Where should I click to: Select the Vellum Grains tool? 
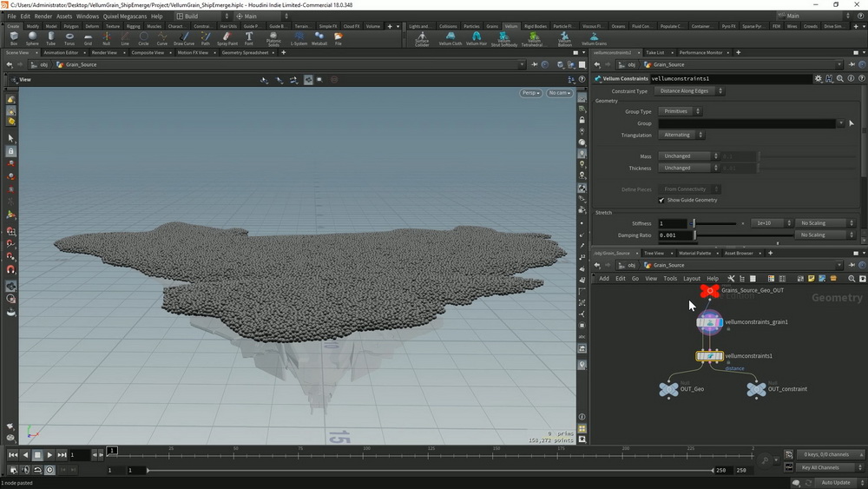click(594, 38)
